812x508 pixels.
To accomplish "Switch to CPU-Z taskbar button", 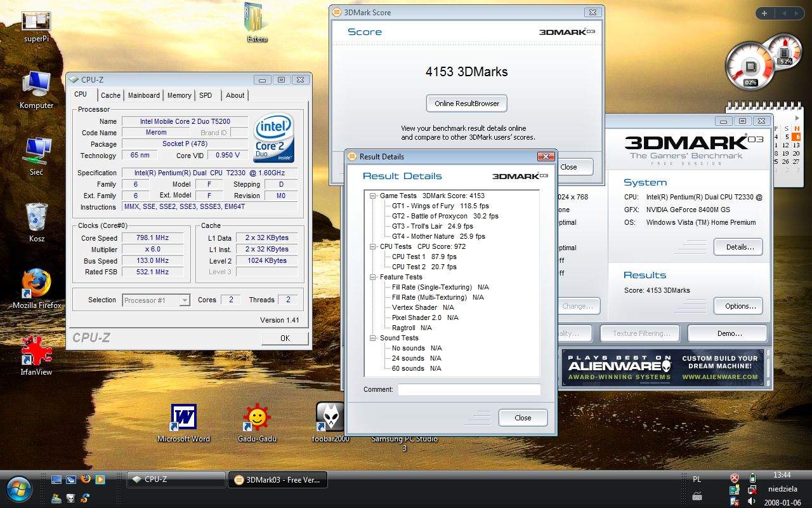I will click(x=176, y=479).
